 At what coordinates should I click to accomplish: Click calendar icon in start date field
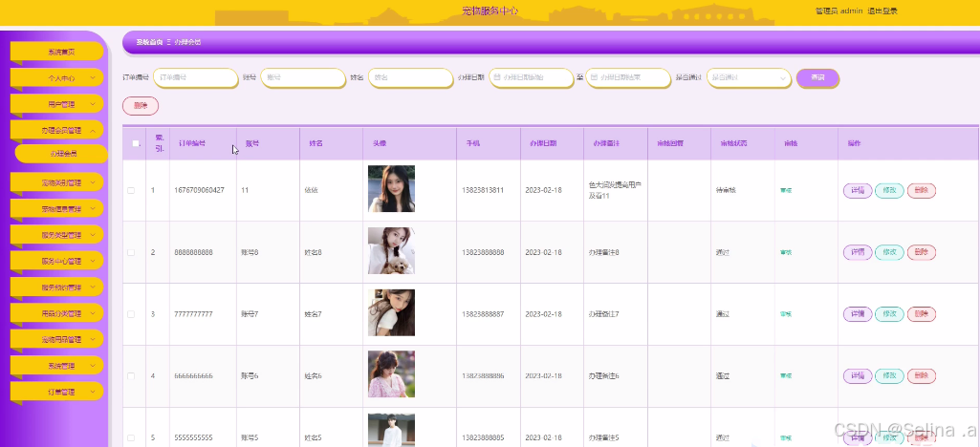497,77
